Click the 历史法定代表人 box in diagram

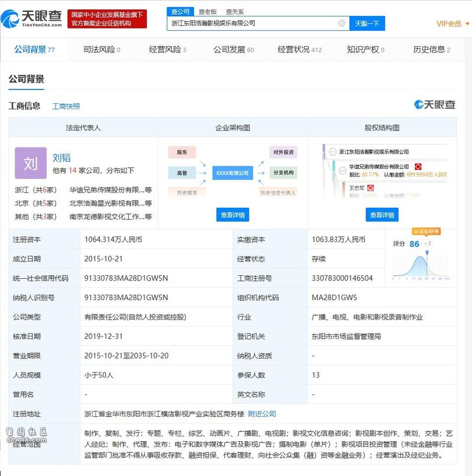278,193
